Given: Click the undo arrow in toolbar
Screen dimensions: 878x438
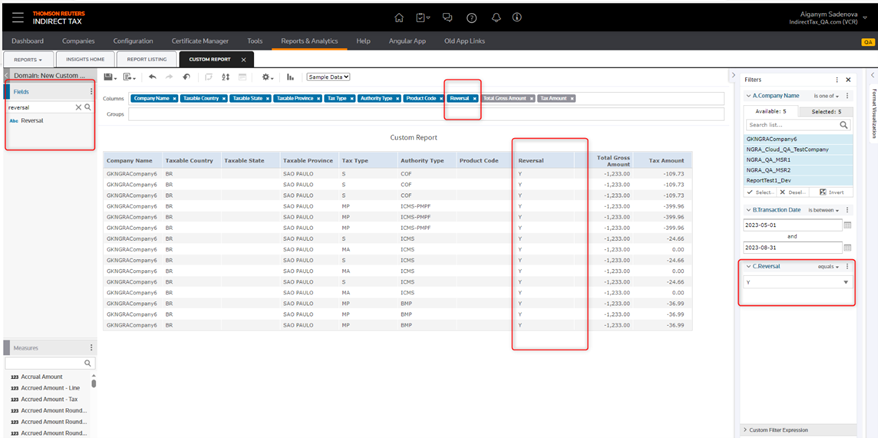Looking at the screenshot, I should click(152, 77).
